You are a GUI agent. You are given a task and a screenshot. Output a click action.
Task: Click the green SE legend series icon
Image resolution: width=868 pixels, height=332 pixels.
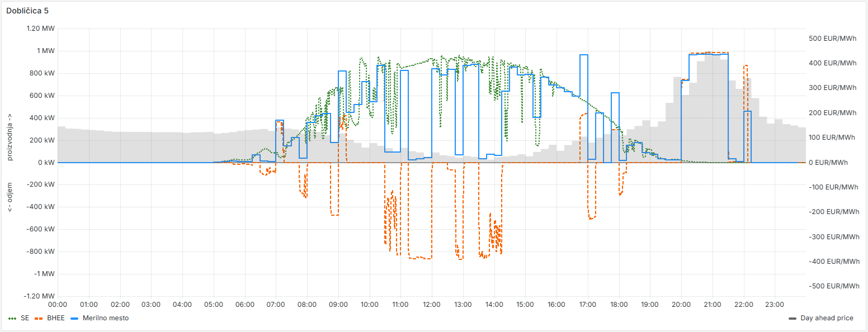click(12, 318)
